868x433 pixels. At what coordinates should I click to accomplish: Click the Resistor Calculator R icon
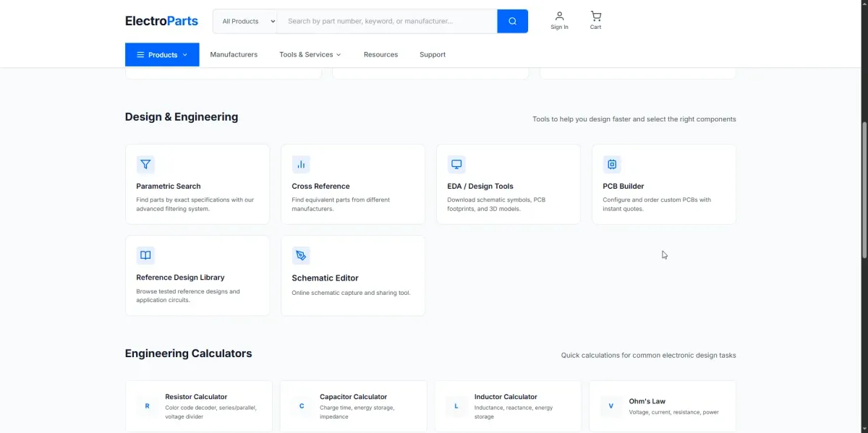click(x=148, y=406)
